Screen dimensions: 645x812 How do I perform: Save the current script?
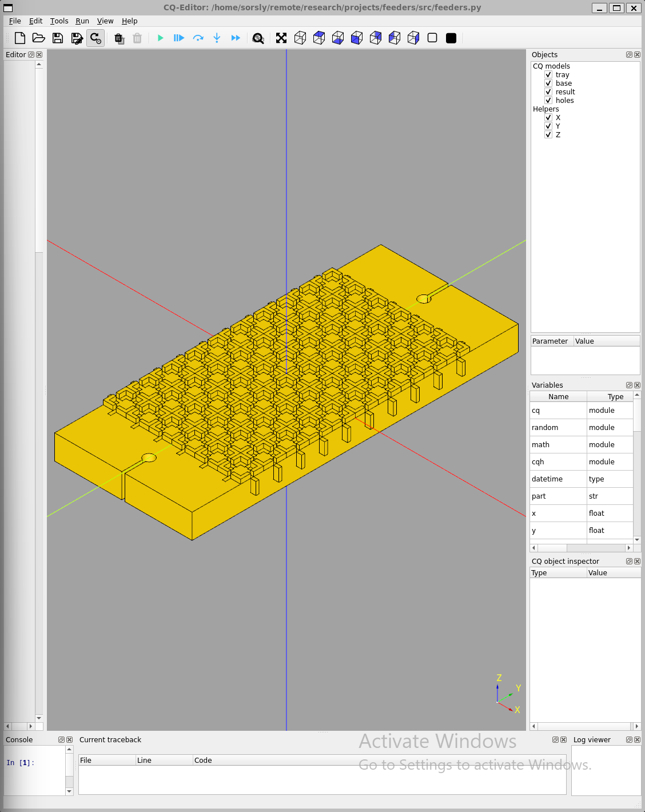tap(58, 38)
